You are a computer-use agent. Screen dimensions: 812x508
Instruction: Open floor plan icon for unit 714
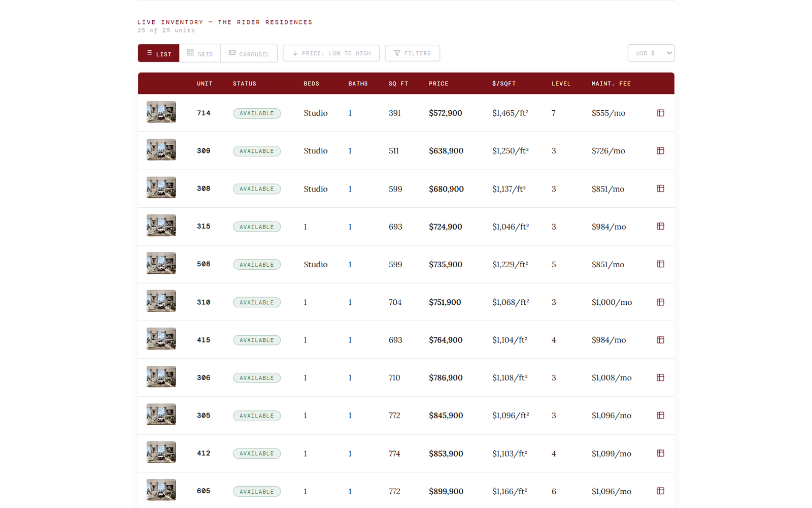[660, 113]
